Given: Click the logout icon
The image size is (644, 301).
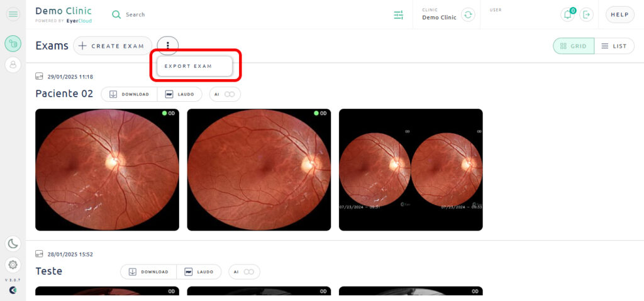Looking at the screenshot, I should click(587, 15).
